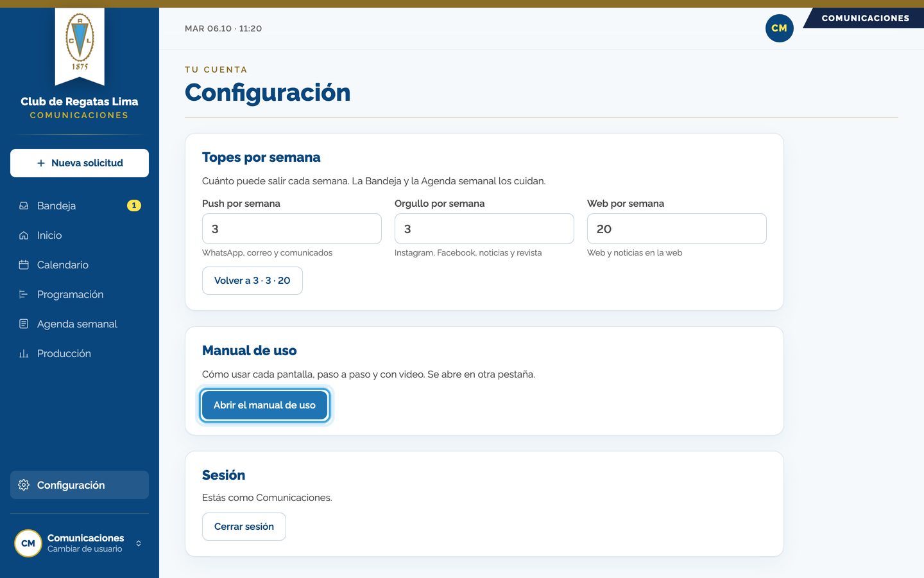
Task: Select Producción in the sidebar
Action: 80,353
